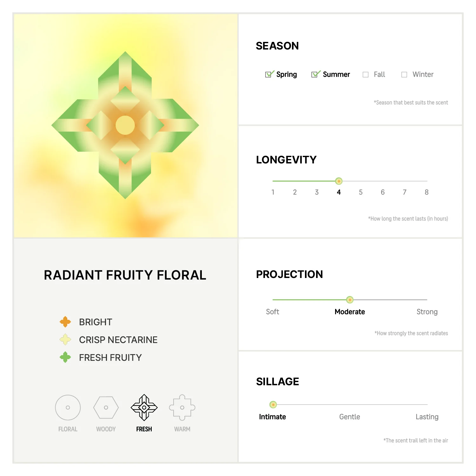
Task: Set longevity to 8 hours label
Action: [426, 192]
